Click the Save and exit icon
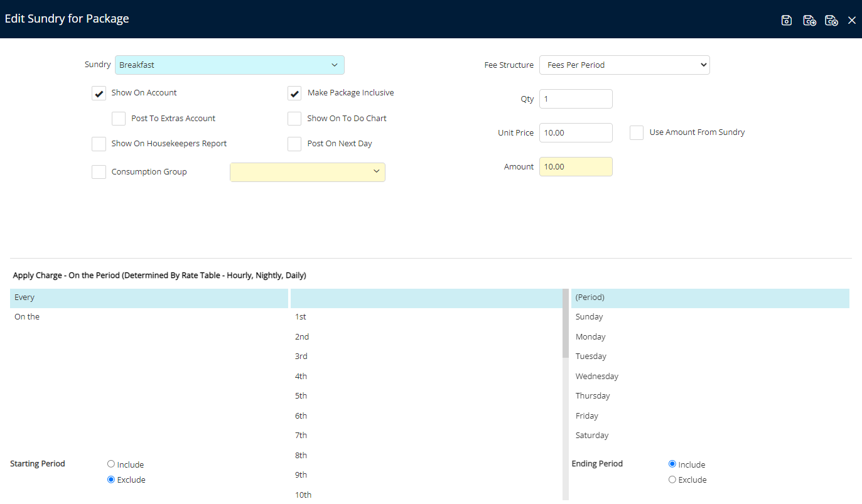The height and width of the screenshot is (504, 862). click(831, 20)
